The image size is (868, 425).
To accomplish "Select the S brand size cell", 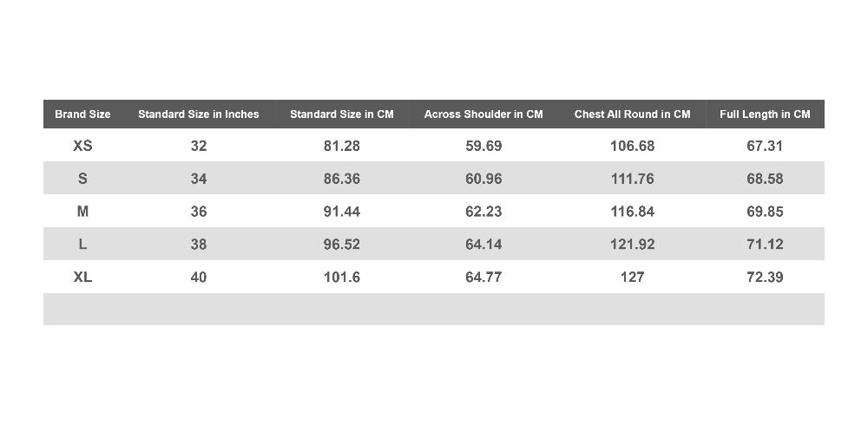I will pyautogui.click(x=82, y=179).
